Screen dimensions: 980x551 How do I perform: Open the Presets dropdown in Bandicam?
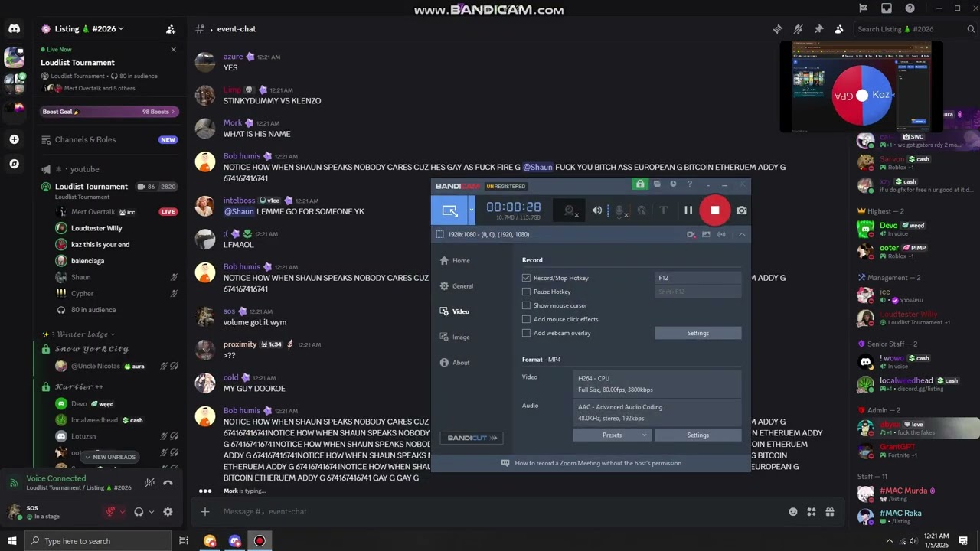click(612, 435)
